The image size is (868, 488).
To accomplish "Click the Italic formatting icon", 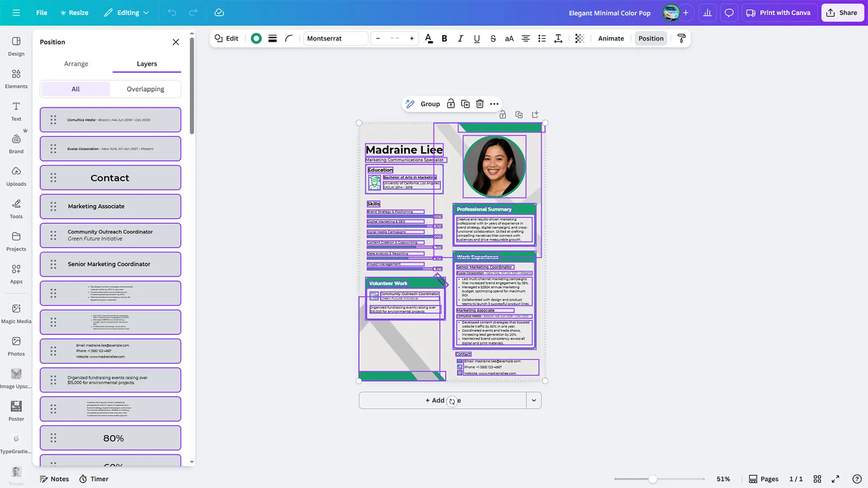I will [x=461, y=38].
